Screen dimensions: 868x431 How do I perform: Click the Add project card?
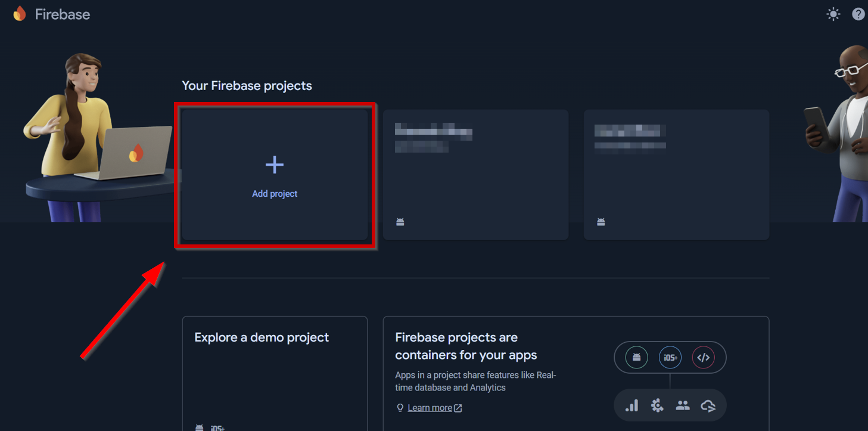pos(275,174)
